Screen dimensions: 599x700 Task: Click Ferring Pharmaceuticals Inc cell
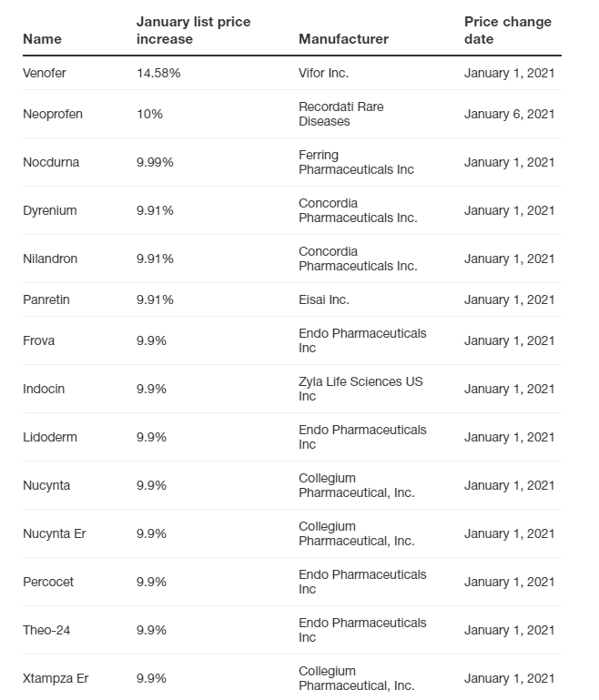(356, 162)
